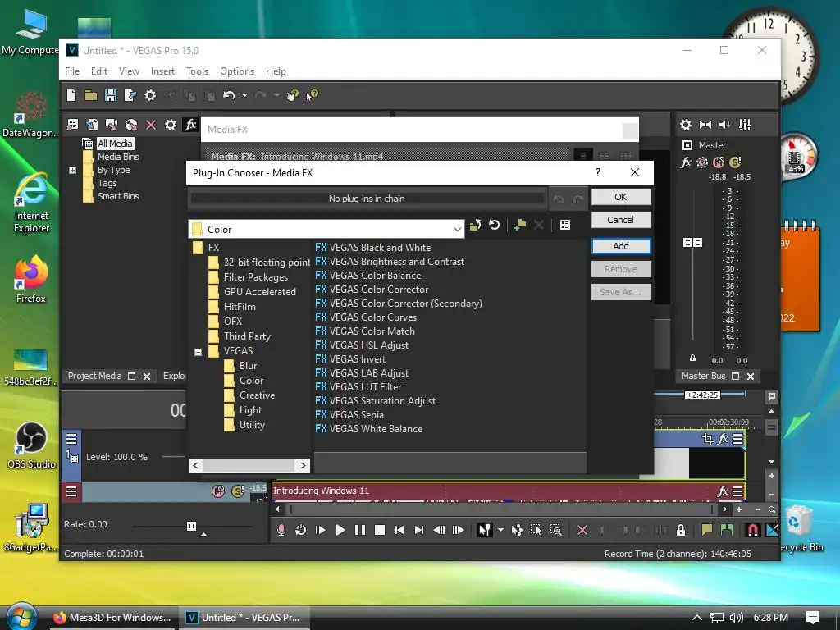Click the Media FX fx icon in Project Media
Image resolution: width=840 pixels, height=630 pixels.
coord(190,125)
